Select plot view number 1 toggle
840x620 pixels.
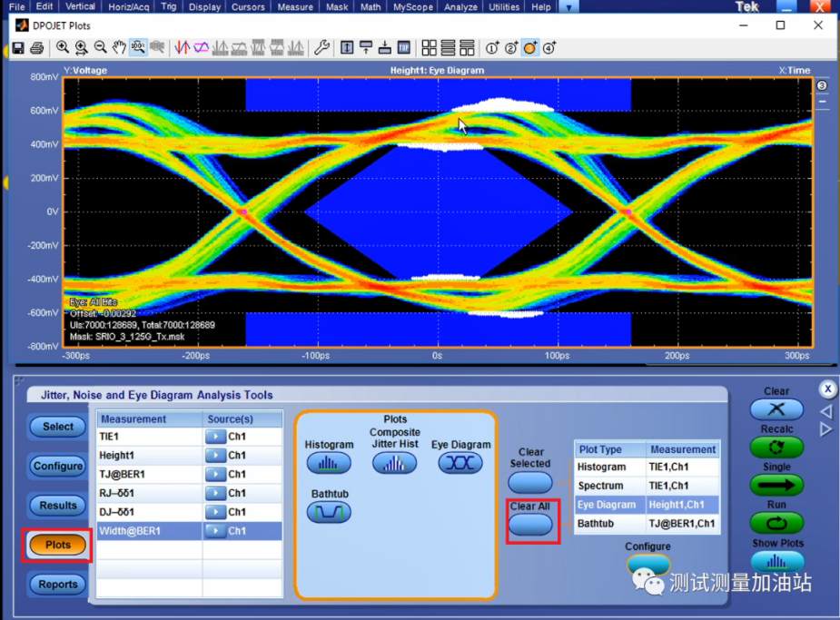pyautogui.click(x=492, y=48)
